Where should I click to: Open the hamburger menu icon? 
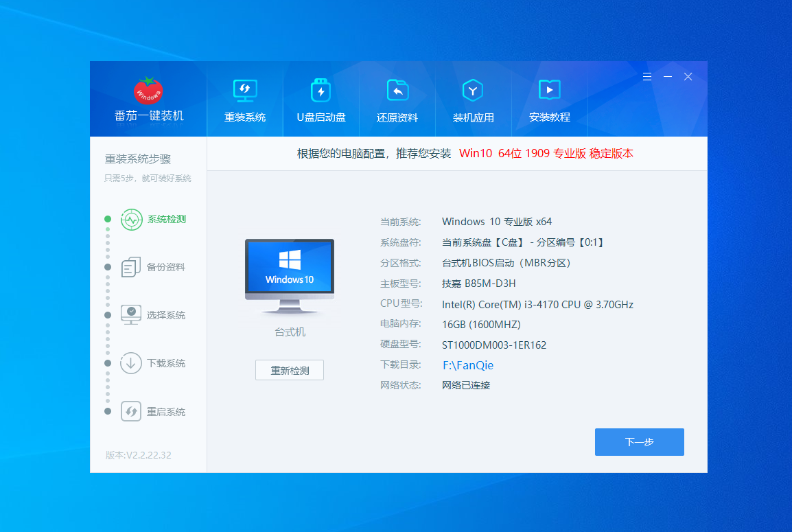(x=647, y=77)
